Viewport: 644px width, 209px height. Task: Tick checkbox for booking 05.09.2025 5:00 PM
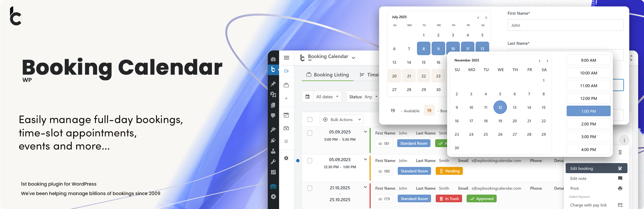310,133
